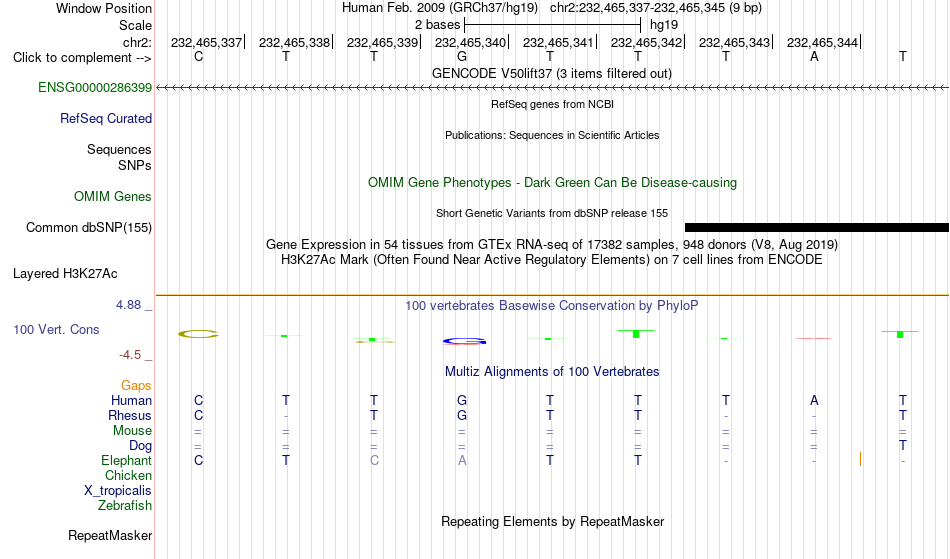The width and height of the screenshot is (950, 559).
Task: Click the Layered H3K27Ac track label
Action: (65, 274)
